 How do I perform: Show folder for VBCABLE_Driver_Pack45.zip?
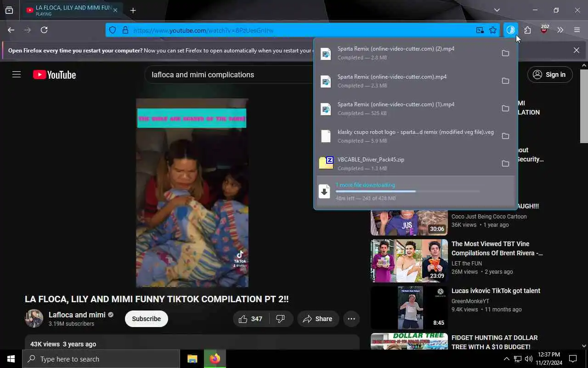[x=505, y=163]
